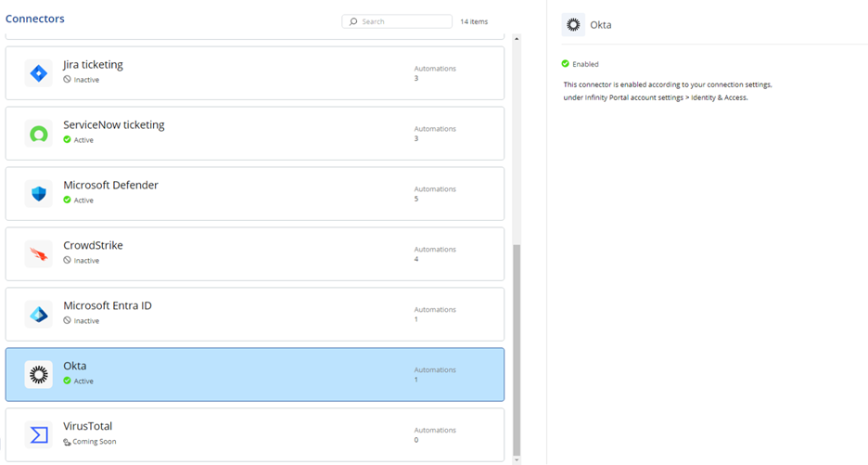This screenshot has height=465, width=868.
Task: Click the connector list scrollbar thumb
Action: point(517,350)
